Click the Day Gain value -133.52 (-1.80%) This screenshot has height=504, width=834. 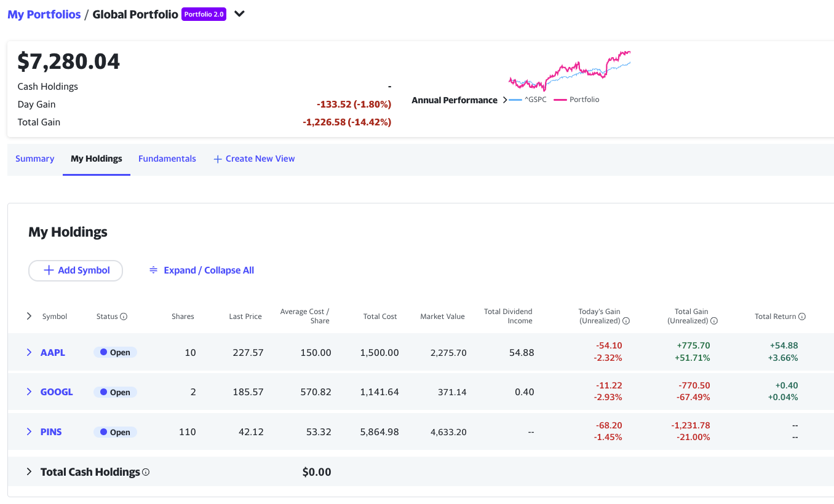click(354, 104)
